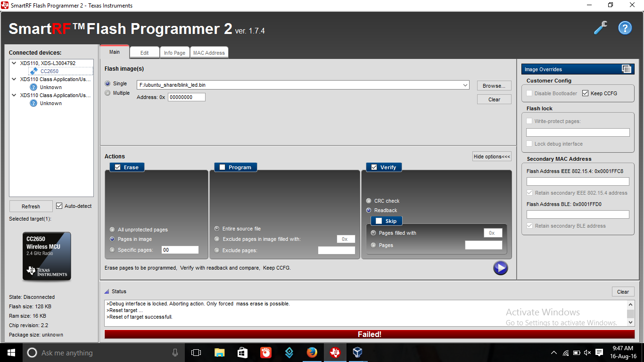
Task: Open Task View on the taskbar
Action: coord(196,353)
